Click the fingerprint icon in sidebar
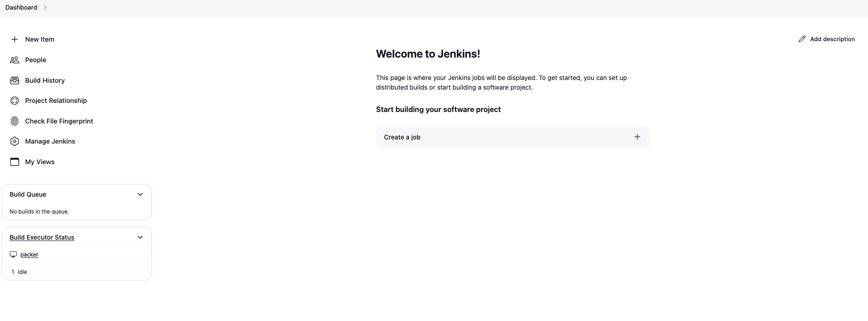This screenshot has height=321, width=868. coord(15,121)
